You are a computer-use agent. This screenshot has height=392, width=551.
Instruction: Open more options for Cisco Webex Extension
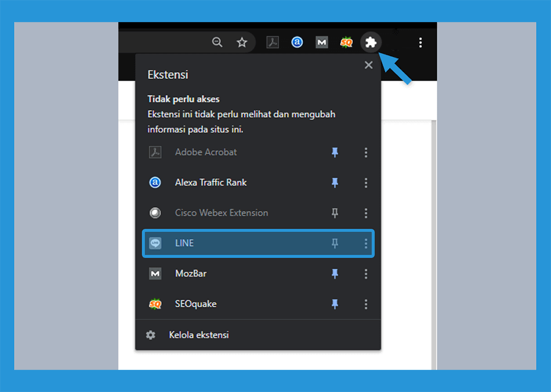pyautogui.click(x=366, y=213)
